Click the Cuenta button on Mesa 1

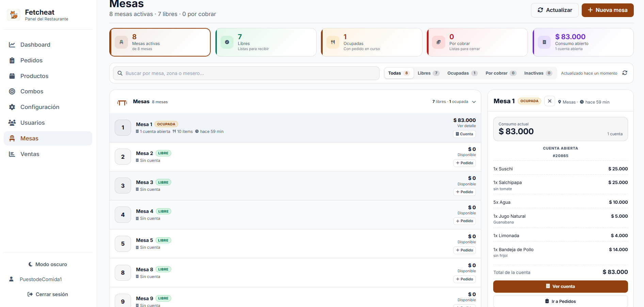pyautogui.click(x=464, y=134)
